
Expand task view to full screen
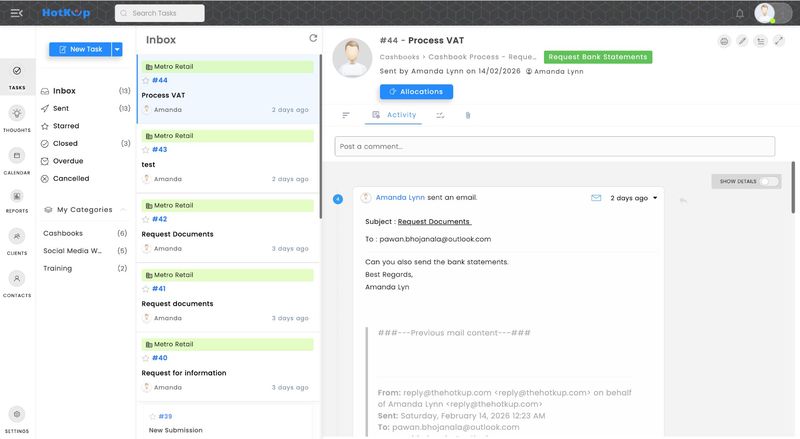tap(779, 41)
